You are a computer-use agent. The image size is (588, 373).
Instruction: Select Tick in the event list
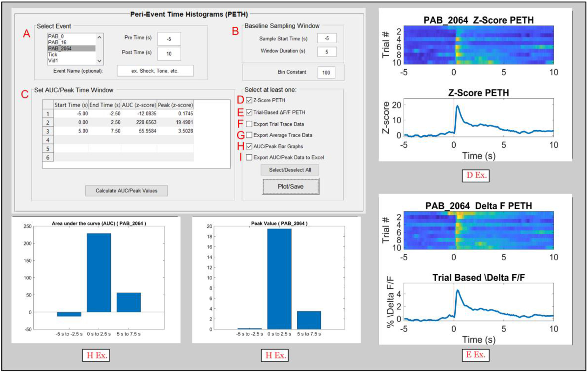tap(71, 55)
